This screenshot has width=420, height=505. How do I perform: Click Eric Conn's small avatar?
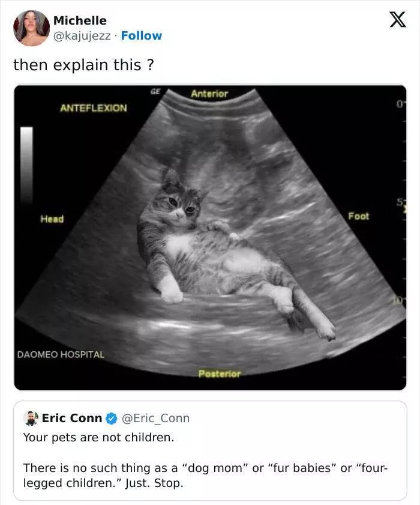click(31, 418)
